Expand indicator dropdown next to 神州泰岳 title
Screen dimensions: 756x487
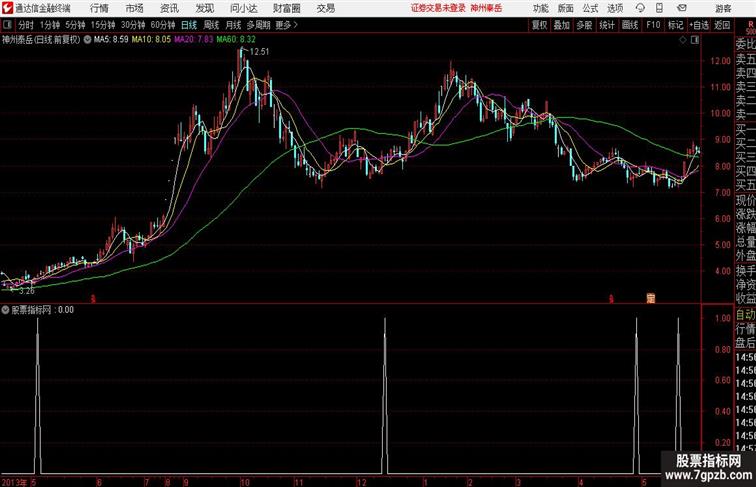pos(87,40)
